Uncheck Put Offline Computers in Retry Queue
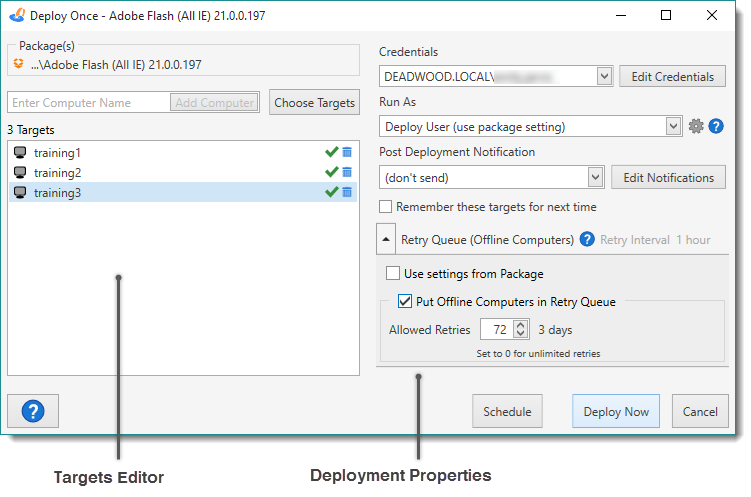The height and width of the screenshot is (497, 751). pyautogui.click(x=405, y=301)
